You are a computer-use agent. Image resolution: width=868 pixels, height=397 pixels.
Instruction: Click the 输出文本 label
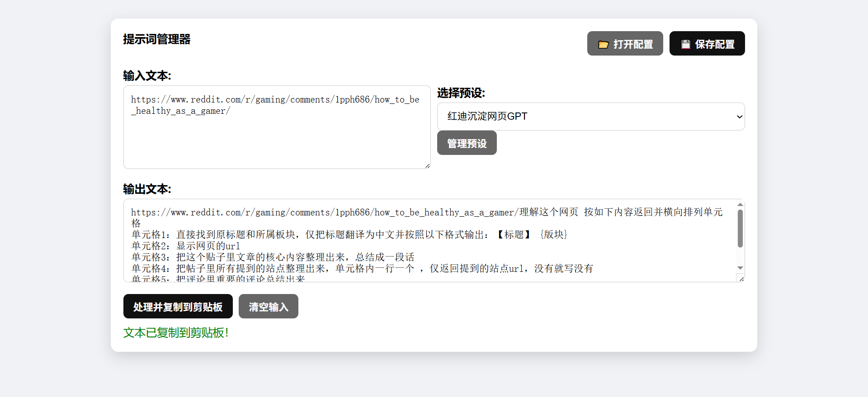147,189
